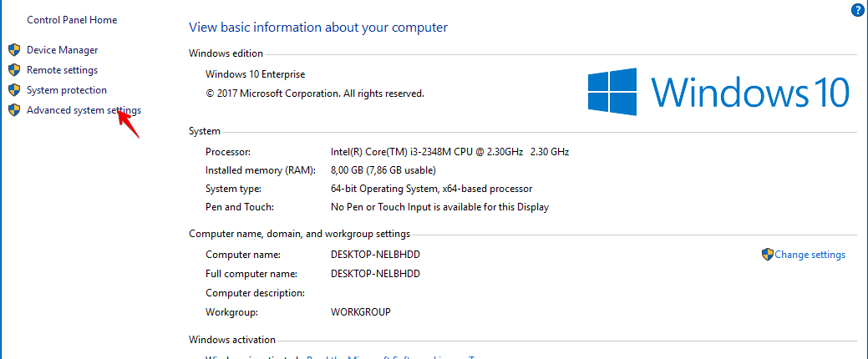Go to Control Panel Home

click(72, 20)
